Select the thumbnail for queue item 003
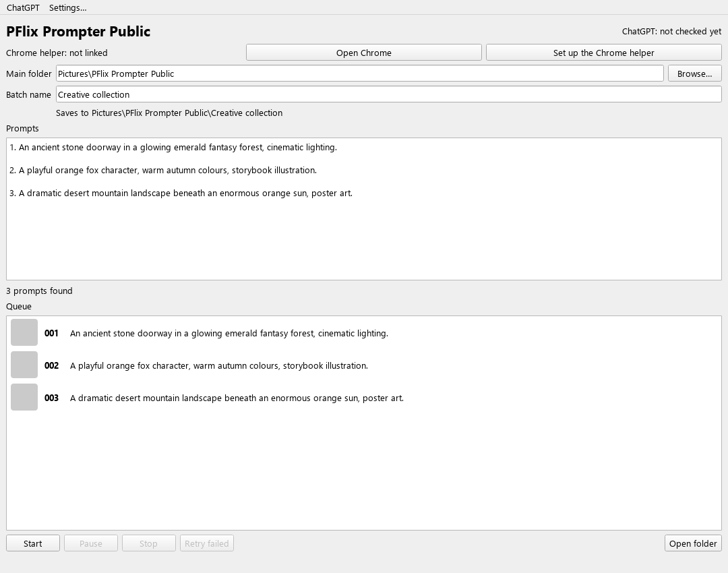Image resolution: width=728 pixels, height=573 pixels. tap(24, 398)
